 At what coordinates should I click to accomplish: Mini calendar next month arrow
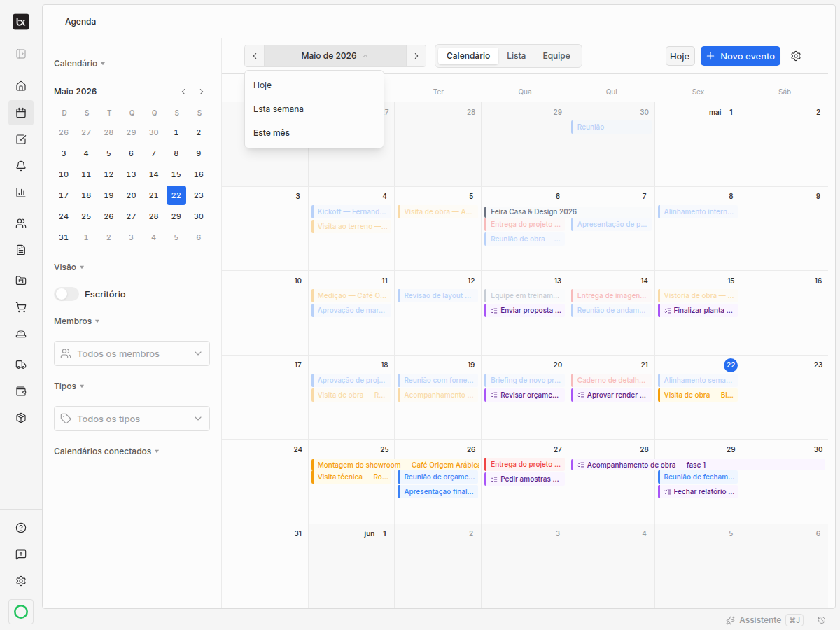tap(202, 92)
